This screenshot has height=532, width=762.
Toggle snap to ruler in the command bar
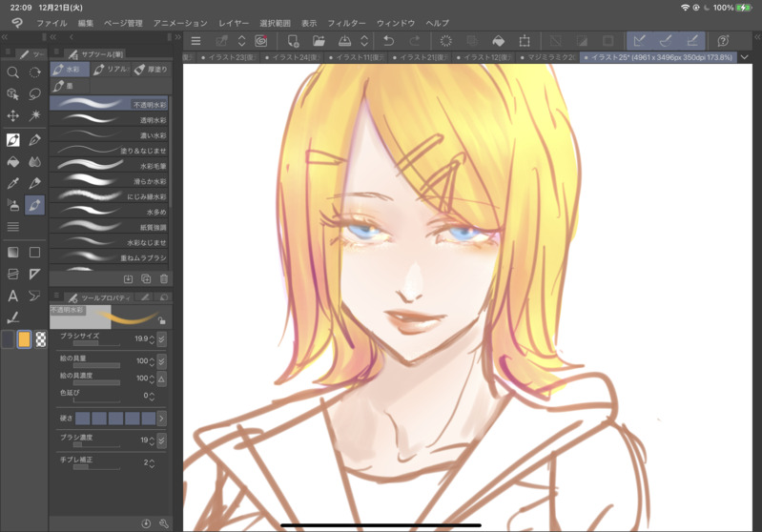click(x=640, y=41)
